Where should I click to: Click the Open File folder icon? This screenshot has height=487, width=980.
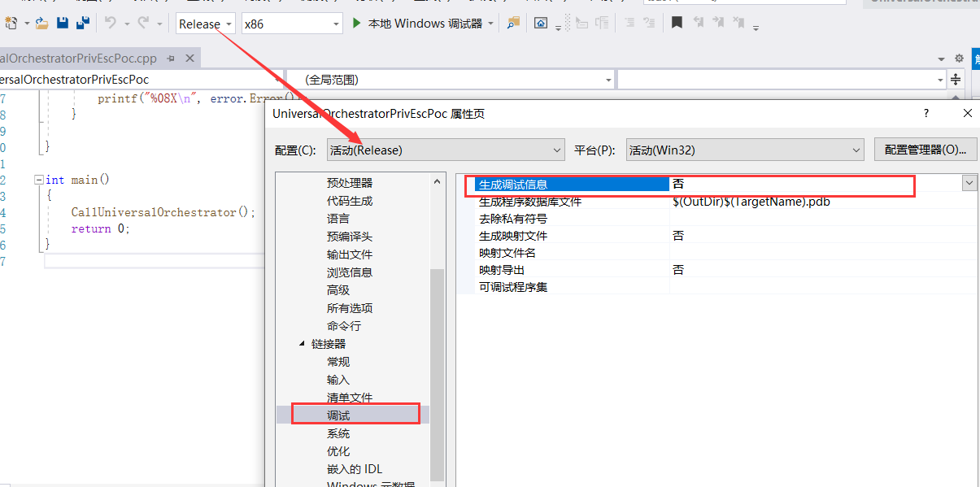41,24
